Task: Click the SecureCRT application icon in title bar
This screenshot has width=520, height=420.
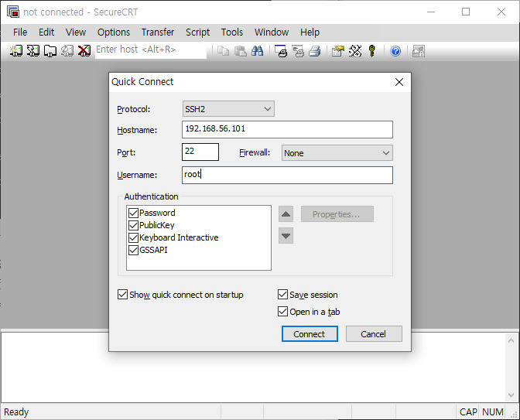Action: point(13,12)
